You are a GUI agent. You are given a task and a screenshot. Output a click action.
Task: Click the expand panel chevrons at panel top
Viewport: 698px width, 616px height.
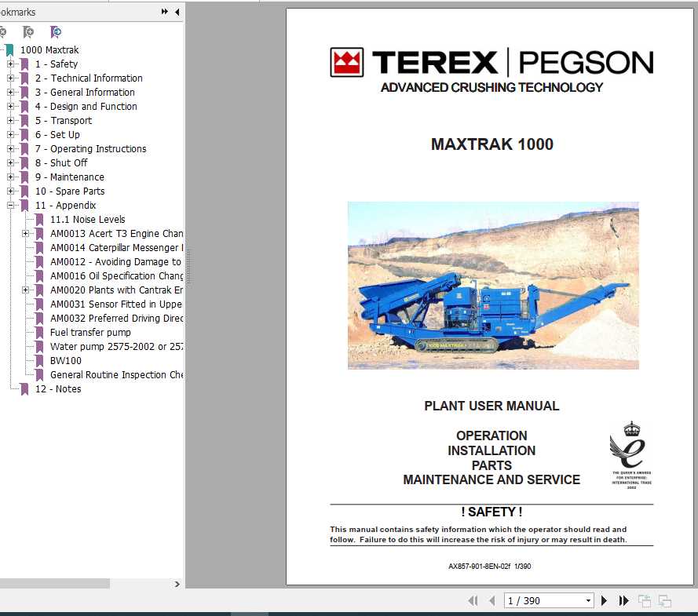coord(163,11)
